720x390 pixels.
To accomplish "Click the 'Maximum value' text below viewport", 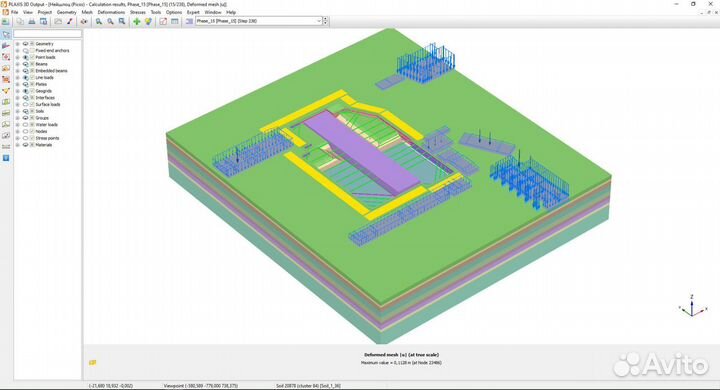I will (x=401, y=362).
